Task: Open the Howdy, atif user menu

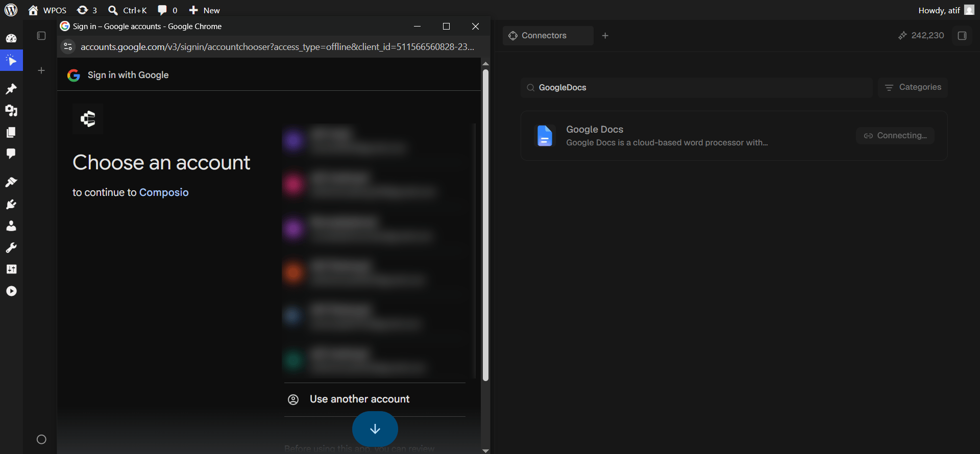Action: coord(946,10)
